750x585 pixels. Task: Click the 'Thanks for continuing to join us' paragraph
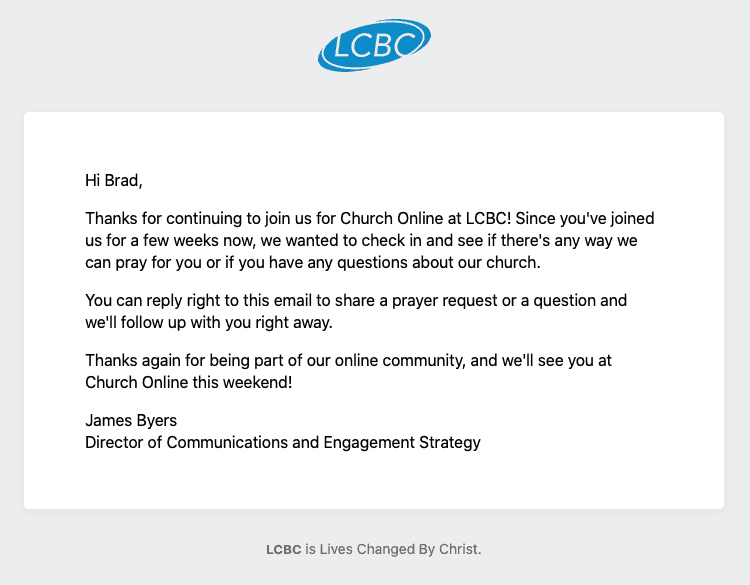(x=369, y=240)
